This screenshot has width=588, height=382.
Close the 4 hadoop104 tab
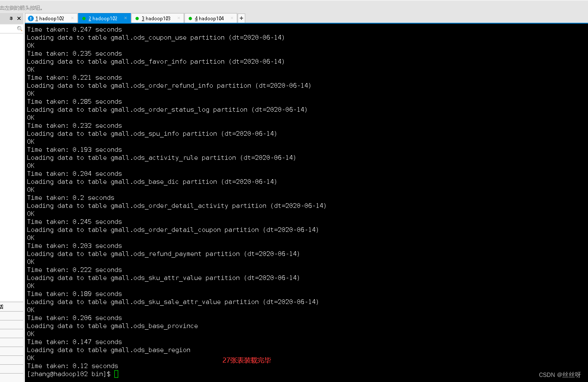tap(232, 18)
